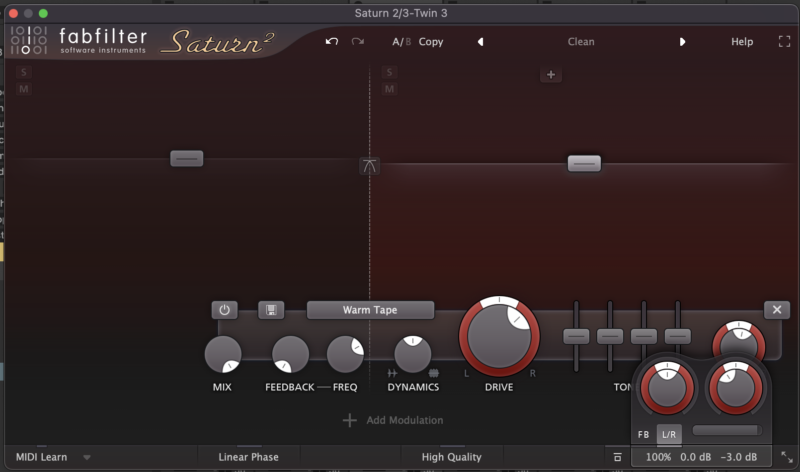Mute the low band with its M button
The height and width of the screenshot is (472, 800).
(23, 89)
